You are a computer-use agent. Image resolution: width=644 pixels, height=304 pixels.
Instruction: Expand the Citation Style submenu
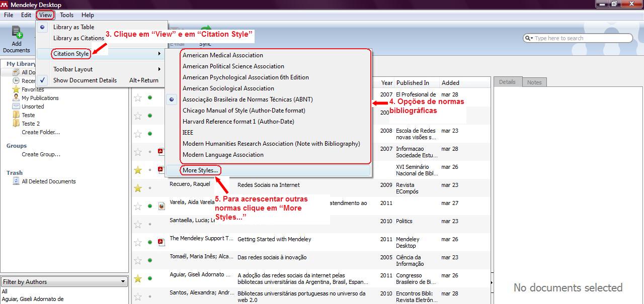[102, 54]
